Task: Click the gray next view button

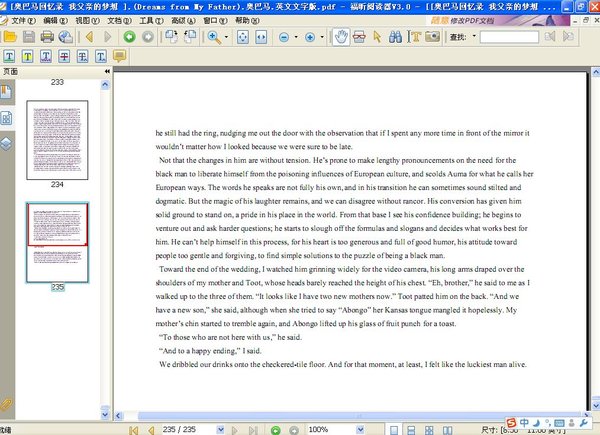Action: coord(148,37)
